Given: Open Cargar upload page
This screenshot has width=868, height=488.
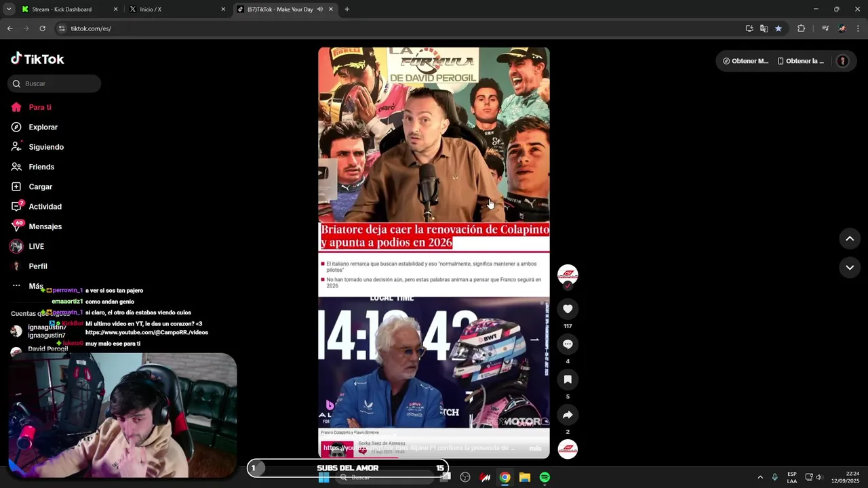Looking at the screenshot, I should pyautogui.click(x=31, y=186).
